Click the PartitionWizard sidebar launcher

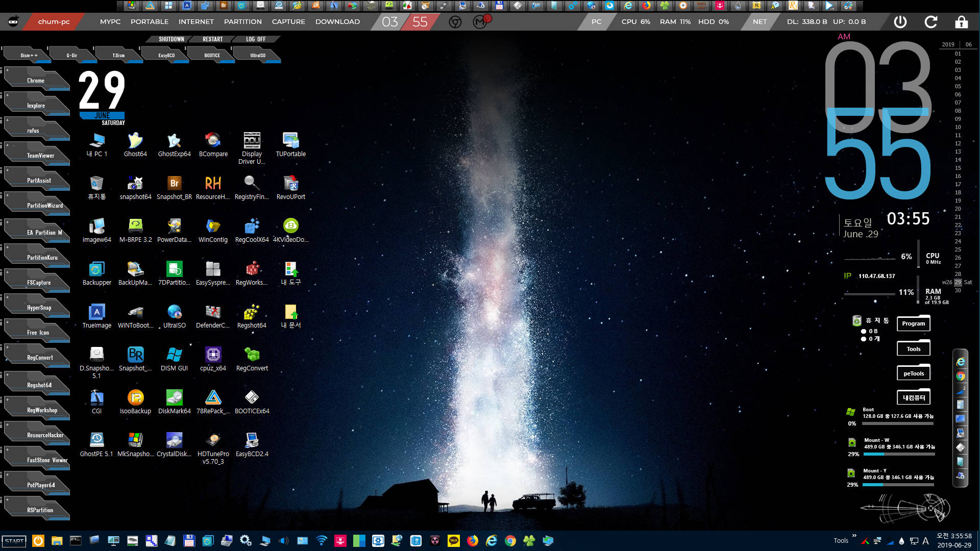click(37, 205)
